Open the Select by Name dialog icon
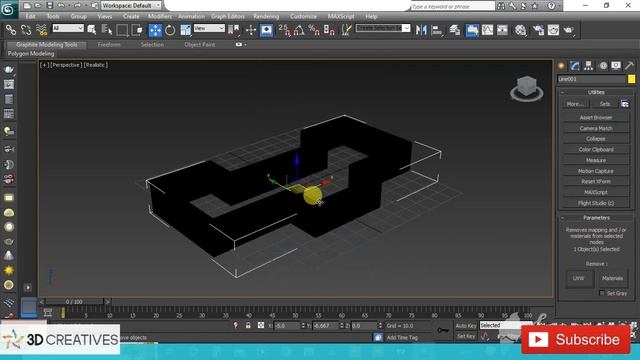The width and height of the screenshot is (640, 360). [107, 30]
